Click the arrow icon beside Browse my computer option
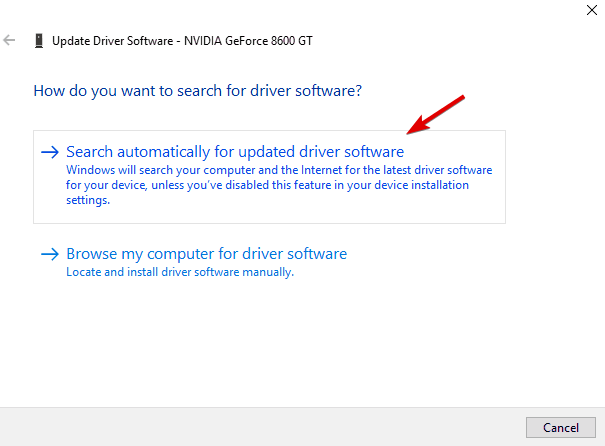The image size is (605, 446). (x=50, y=254)
